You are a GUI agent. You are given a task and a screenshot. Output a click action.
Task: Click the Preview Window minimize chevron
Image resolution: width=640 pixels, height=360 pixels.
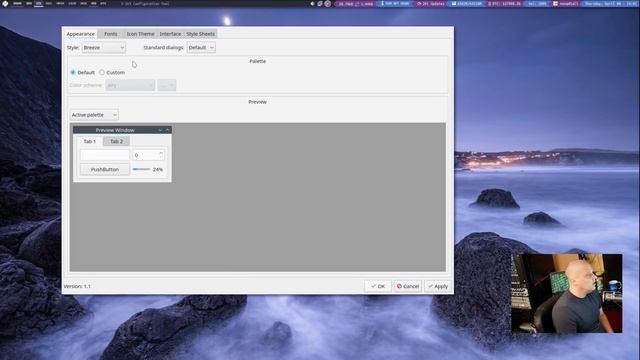coord(160,130)
